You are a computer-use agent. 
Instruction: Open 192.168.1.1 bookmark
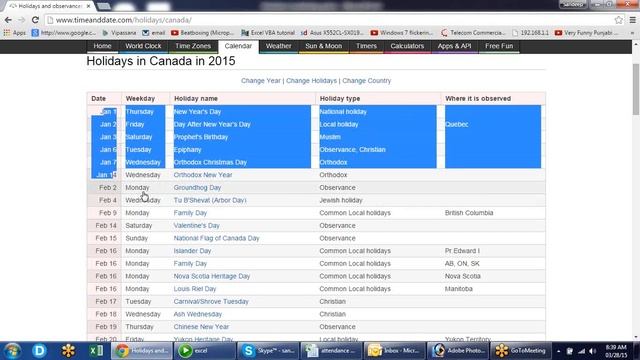click(x=530, y=33)
